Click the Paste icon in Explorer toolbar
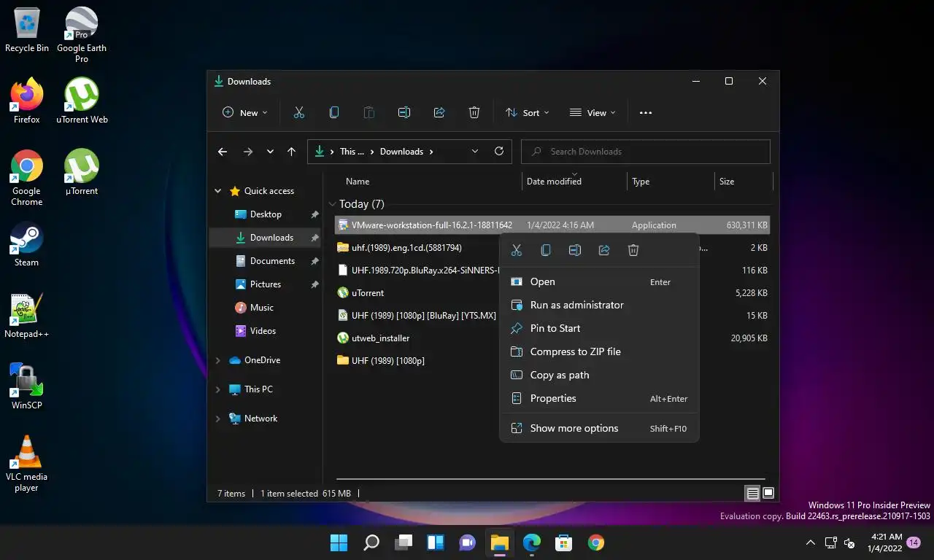The height and width of the screenshot is (560, 934). pos(368,112)
